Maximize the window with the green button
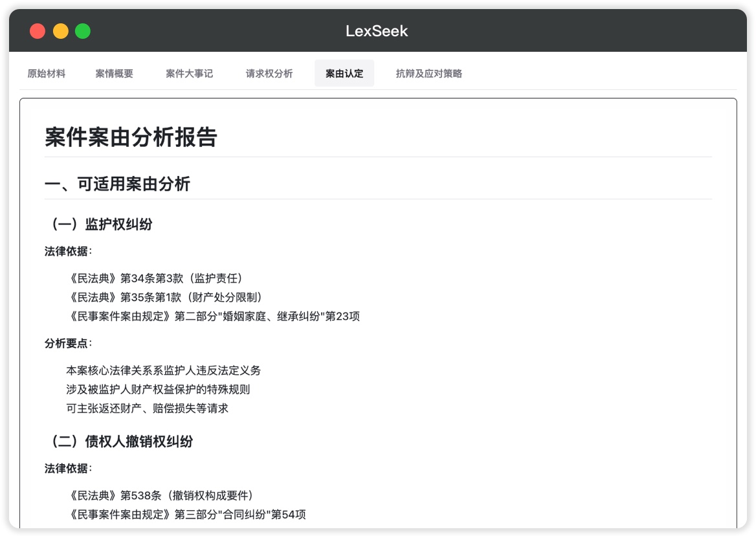Image resolution: width=756 pixels, height=536 pixels. (x=83, y=31)
